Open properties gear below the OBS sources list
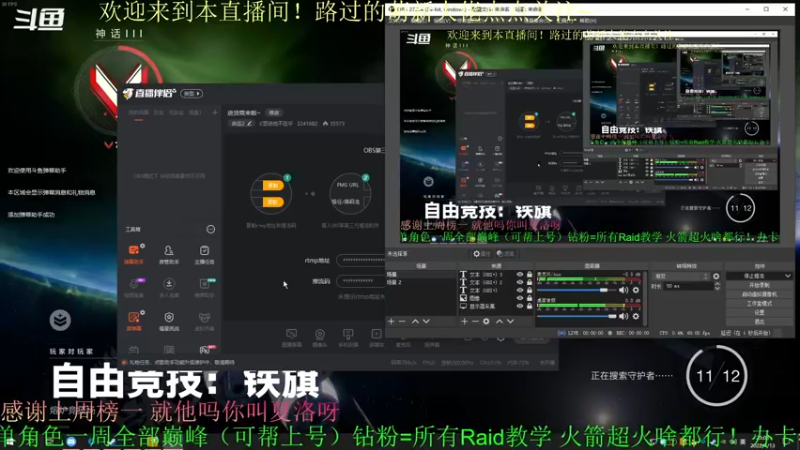 tap(486, 321)
